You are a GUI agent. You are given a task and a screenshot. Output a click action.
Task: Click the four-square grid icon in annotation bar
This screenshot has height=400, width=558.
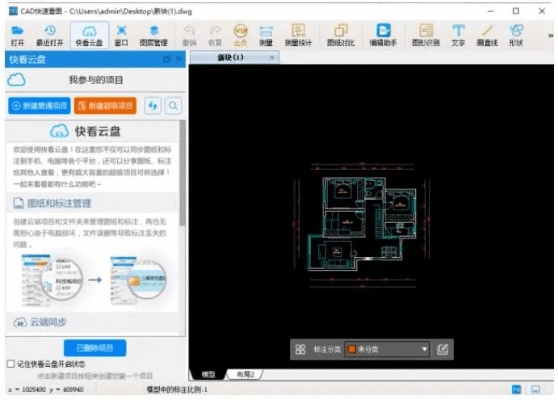pyautogui.click(x=300, y=349)
